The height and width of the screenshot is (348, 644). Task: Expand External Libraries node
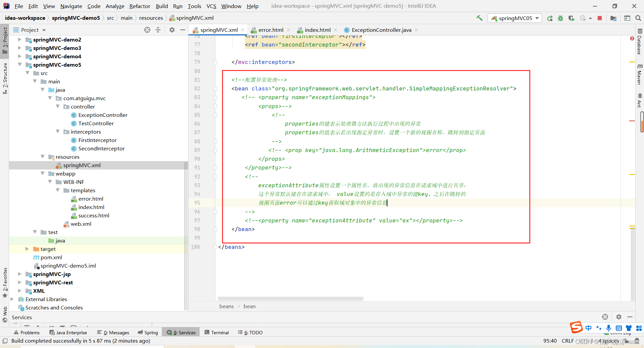[12, 299]
